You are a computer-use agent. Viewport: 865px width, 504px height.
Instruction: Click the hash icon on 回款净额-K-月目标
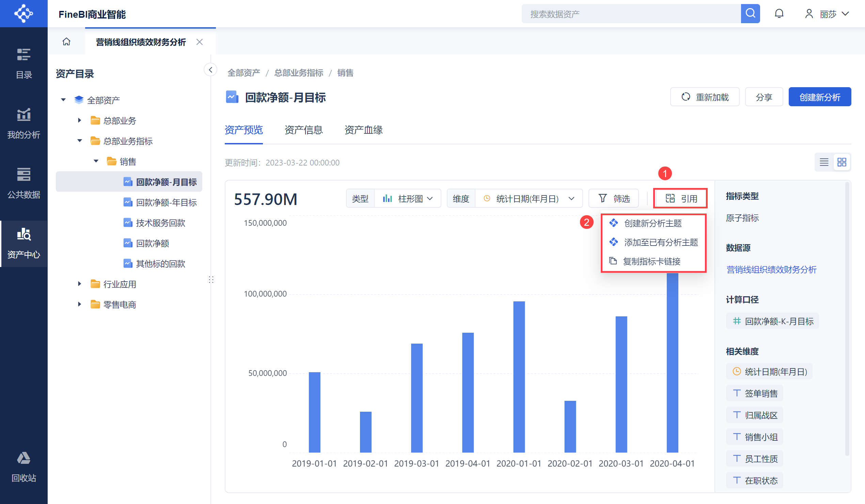click(737, 321)
